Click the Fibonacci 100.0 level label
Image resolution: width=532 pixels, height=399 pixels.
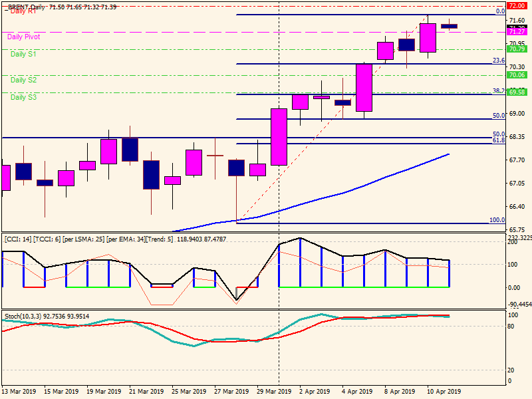coord(497,220)
